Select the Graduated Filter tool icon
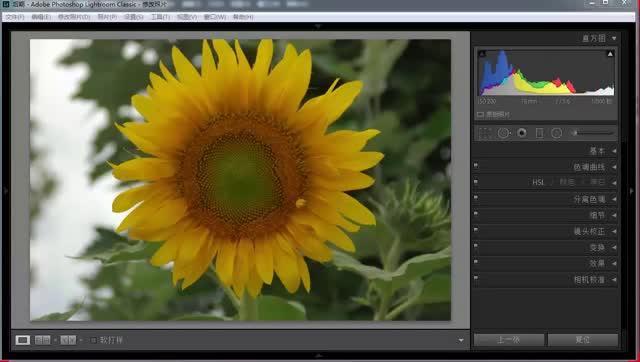Image resolution: width=640 pixels, height=362 pixels. [539, 133]
